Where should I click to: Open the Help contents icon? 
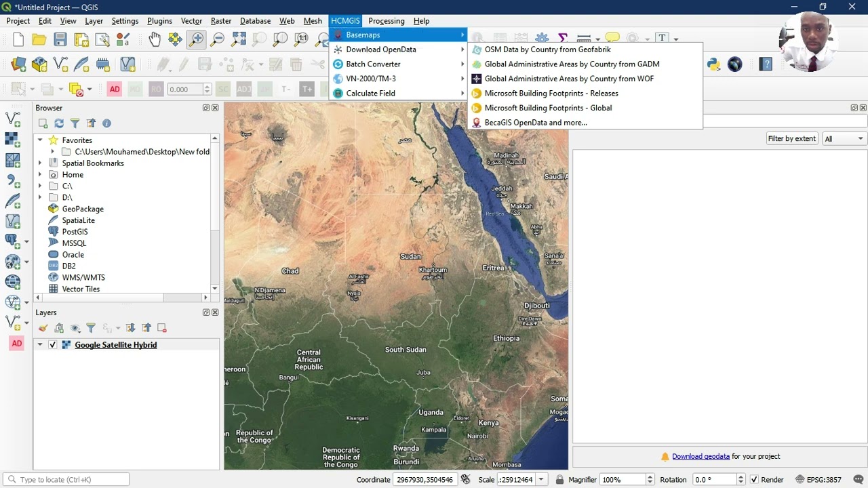[x=766, y=64]
